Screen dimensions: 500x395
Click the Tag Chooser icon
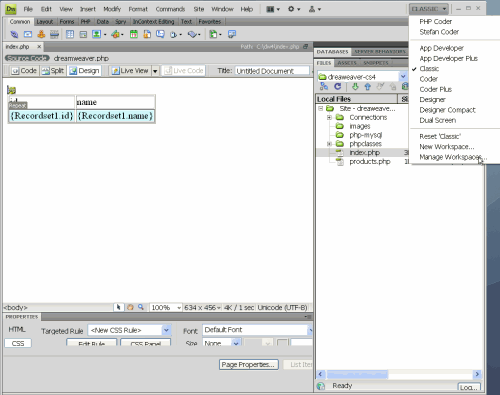click(x=232, y=34)
